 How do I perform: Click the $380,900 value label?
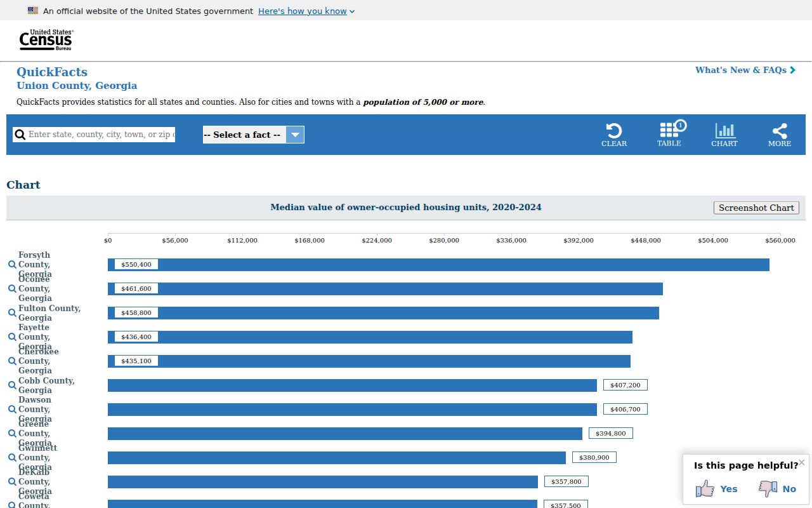[594, 458]
